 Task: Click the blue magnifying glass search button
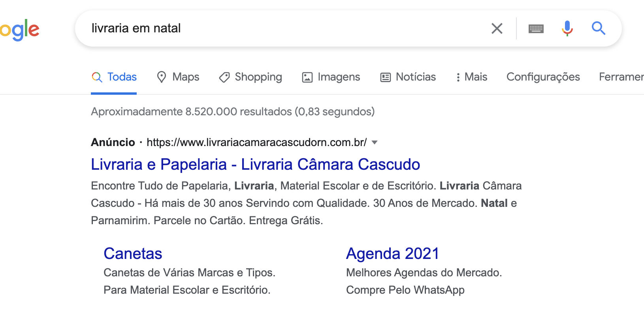[599, 28]
